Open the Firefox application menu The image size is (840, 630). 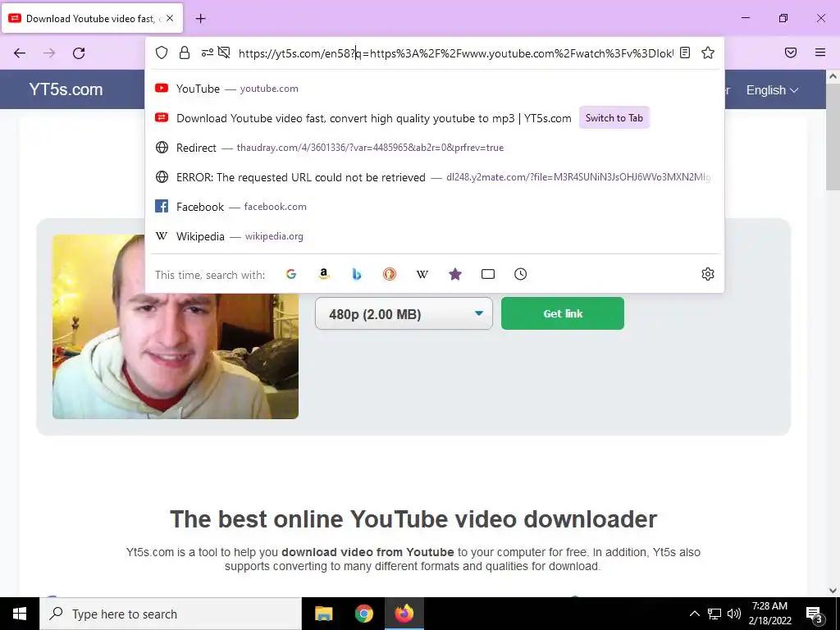[820, 52]
